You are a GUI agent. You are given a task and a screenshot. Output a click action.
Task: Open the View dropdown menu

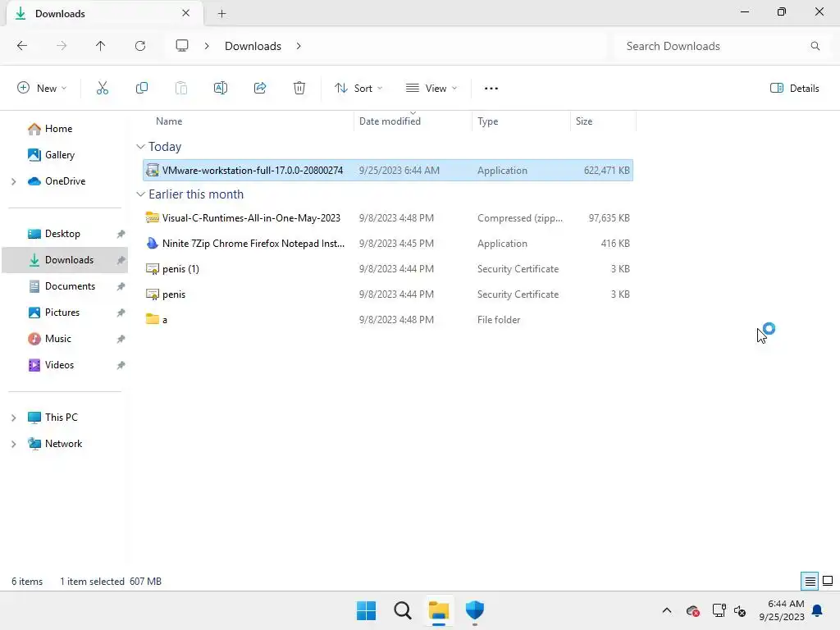point(431,89)
